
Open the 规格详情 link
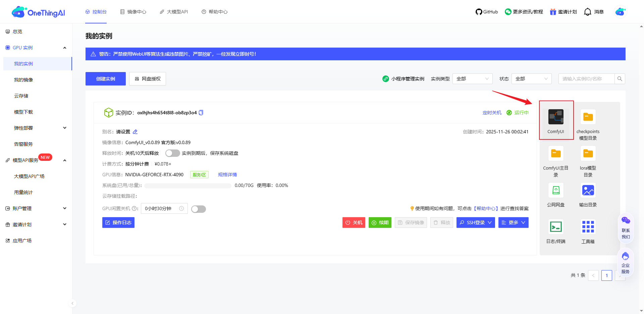pos(227,175)
